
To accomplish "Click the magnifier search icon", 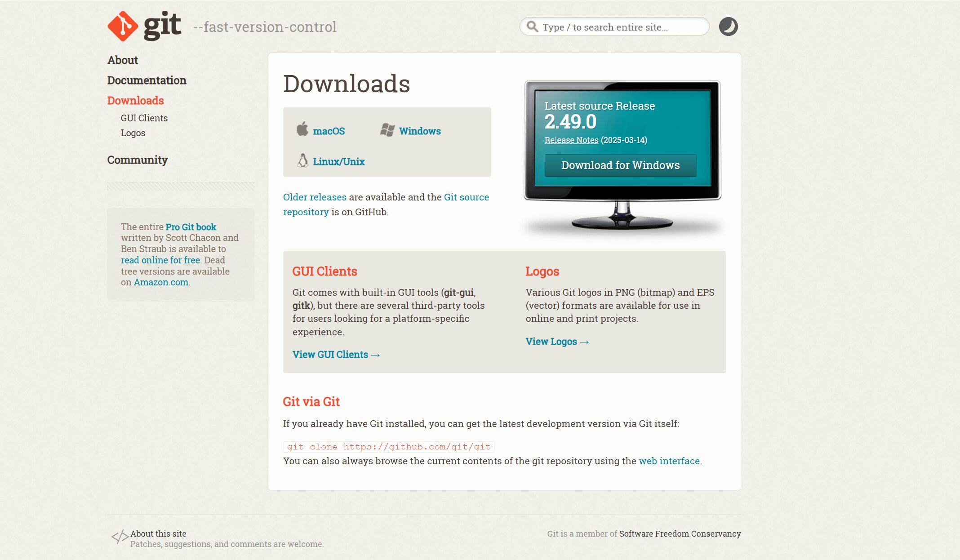I will (532, 27).
